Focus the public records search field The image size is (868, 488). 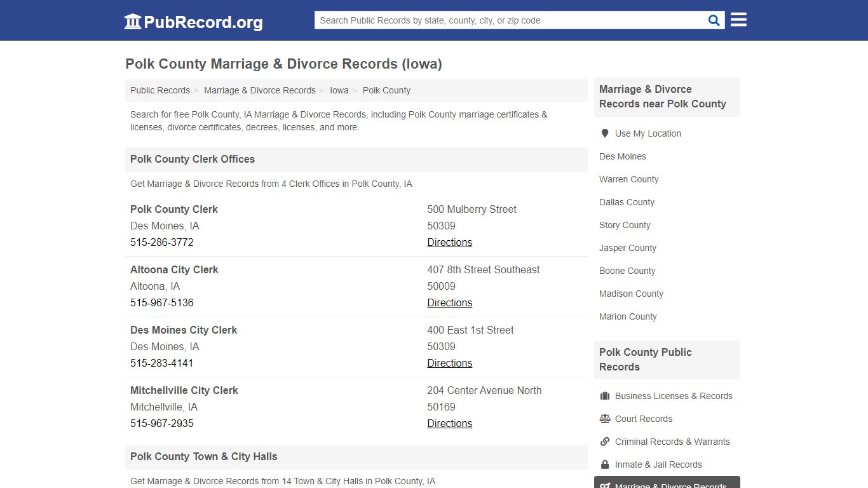click(511, 20)
